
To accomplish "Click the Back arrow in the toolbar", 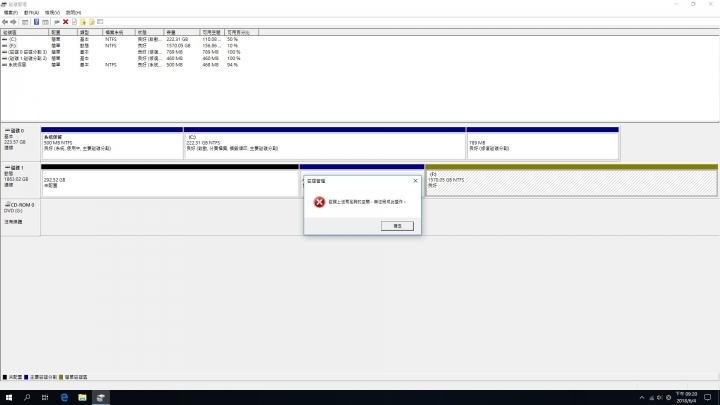I will [5, 22].
